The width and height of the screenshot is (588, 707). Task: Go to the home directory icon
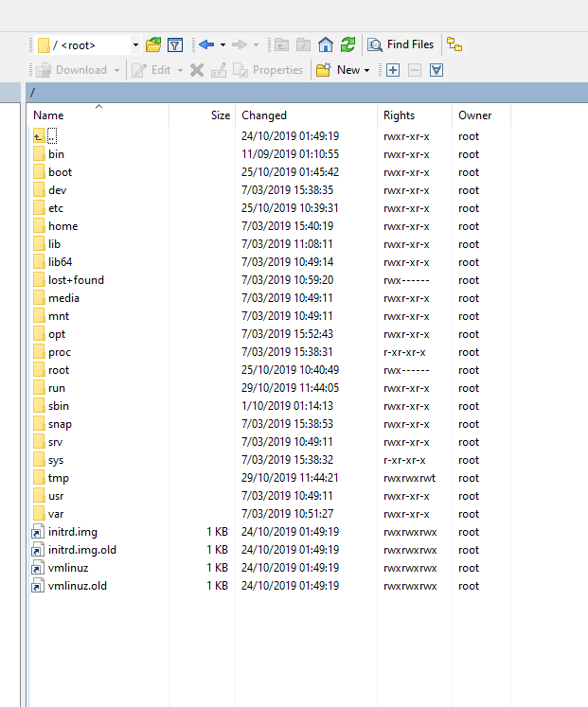tap(326, 44)
